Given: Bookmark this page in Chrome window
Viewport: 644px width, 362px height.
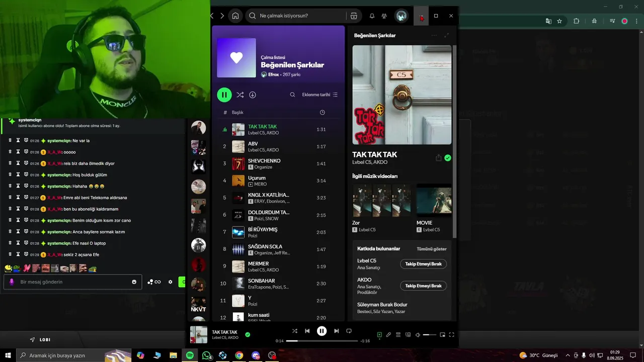Looking at the screenshot, I should click(x=559, y=21).
